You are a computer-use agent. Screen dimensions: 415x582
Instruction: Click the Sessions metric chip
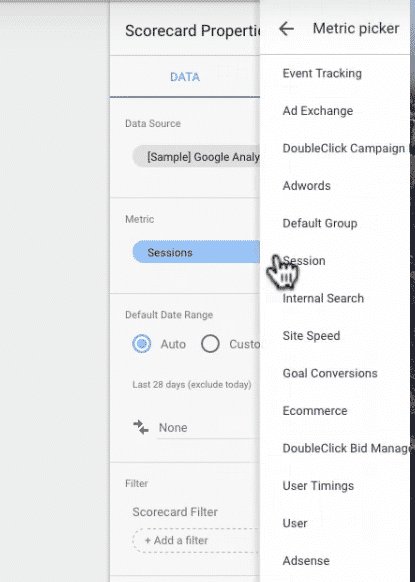196,252
